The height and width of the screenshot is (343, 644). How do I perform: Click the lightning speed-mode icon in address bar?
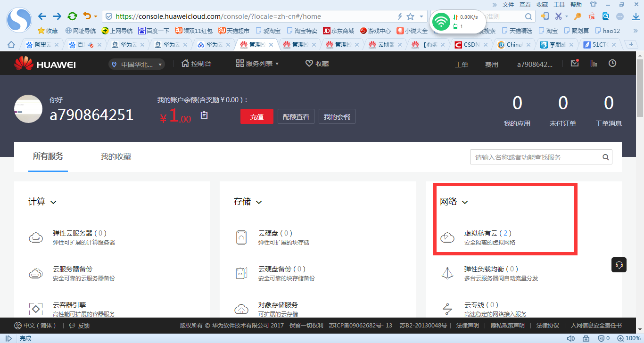[400, 16]
